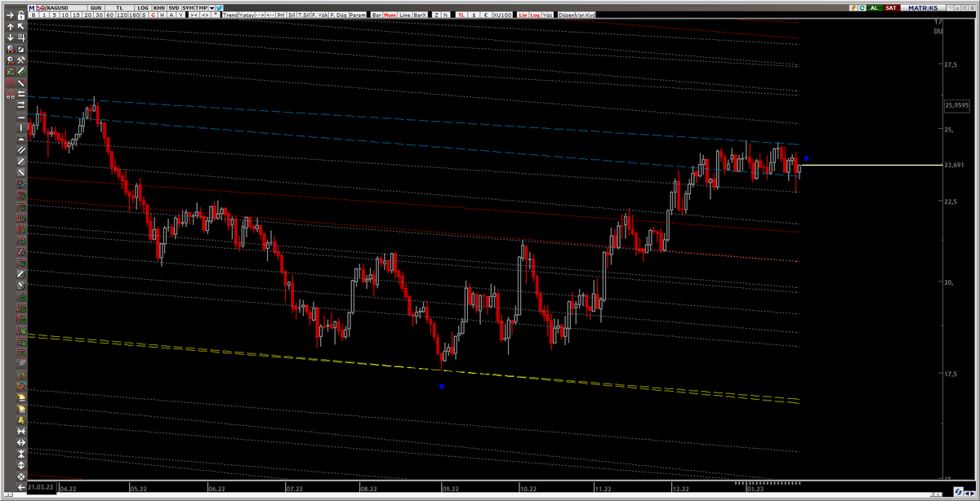Select the Bar chart type
This screenshot has width=980, height=501.
[x=376, y=15]
